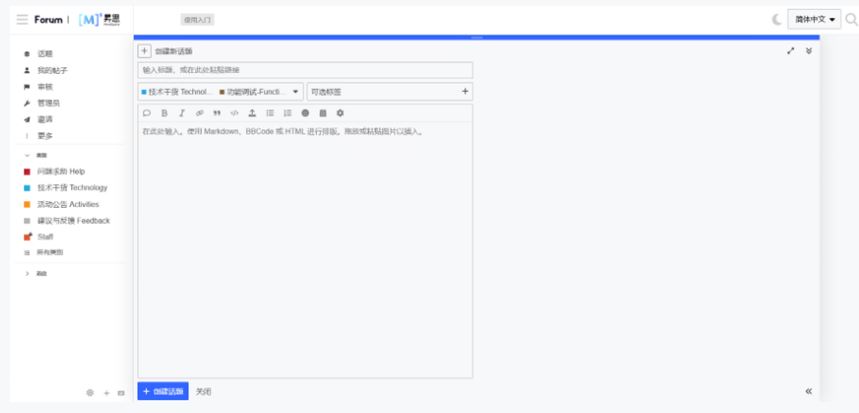Click the Italic formatting icon

tap(182, 113)
